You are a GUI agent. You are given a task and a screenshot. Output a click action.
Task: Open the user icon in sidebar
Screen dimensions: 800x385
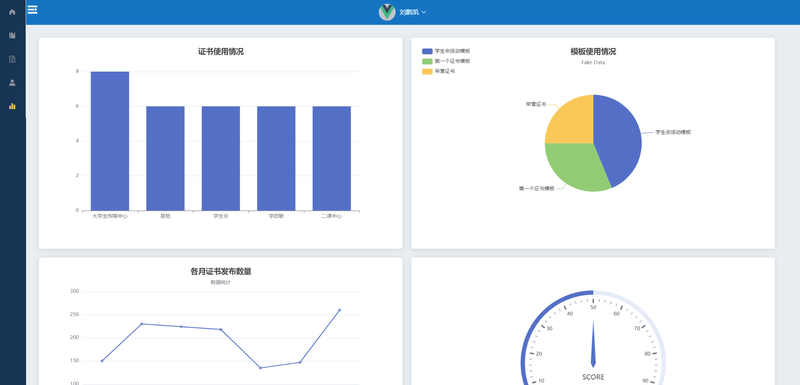coord(12,83)
